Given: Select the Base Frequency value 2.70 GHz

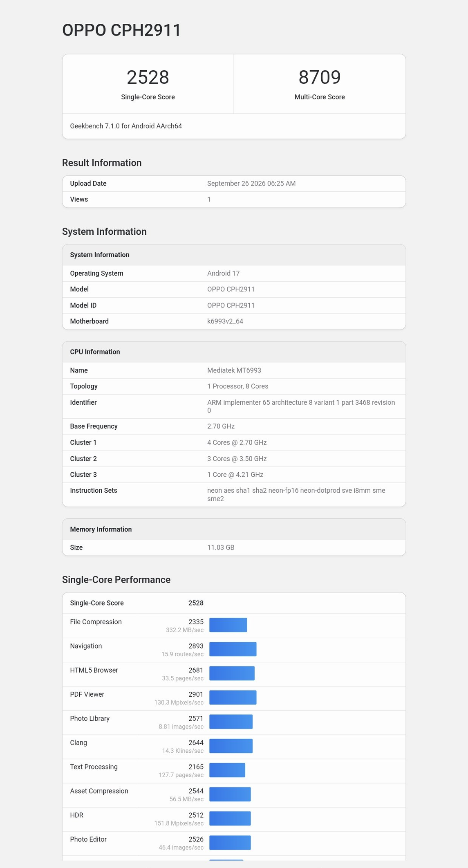Looking at the screenshot, I should click(x=221, y=426).
